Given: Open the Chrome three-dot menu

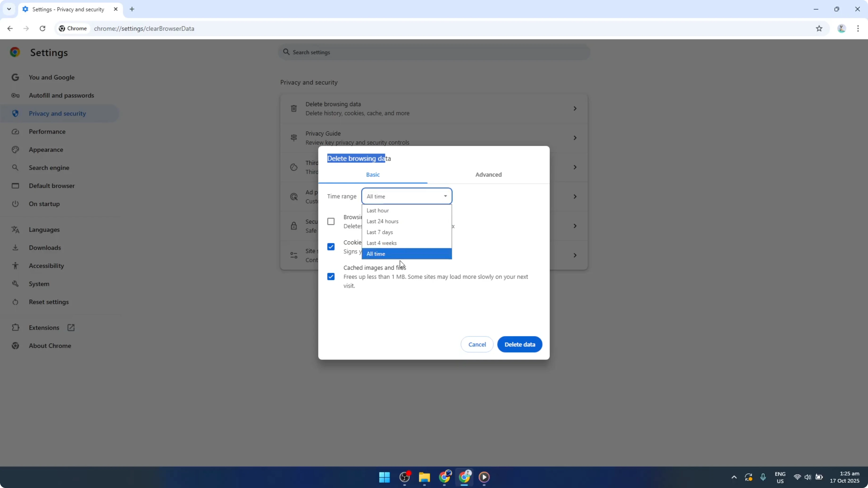Looking at the screenshot, I should click(858, 29).
